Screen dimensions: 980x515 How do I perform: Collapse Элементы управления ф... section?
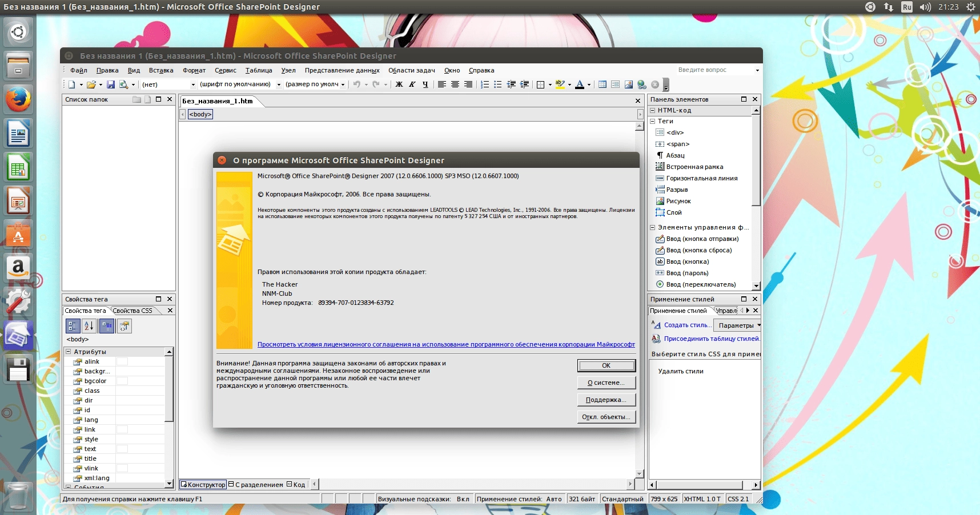click(653, 227)
